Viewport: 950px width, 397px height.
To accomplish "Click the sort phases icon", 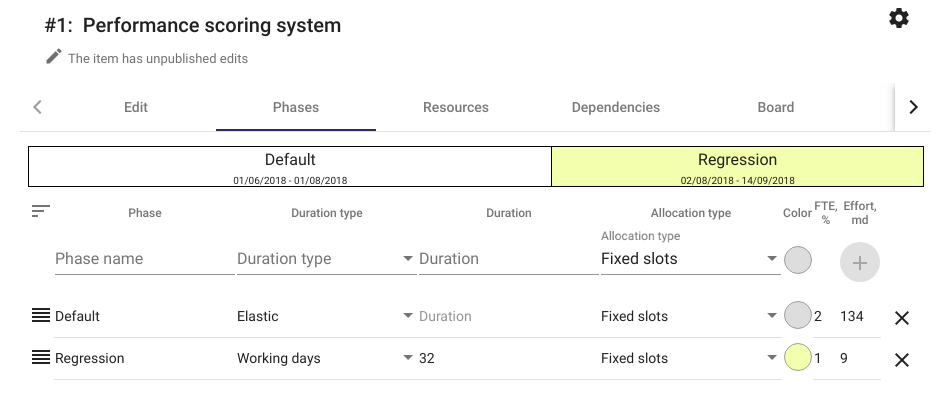I will tap(41, 212).
